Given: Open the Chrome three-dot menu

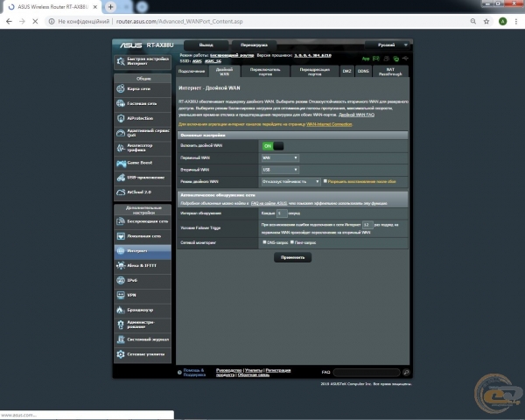Looking at the screenshot, I should [516, 21].
